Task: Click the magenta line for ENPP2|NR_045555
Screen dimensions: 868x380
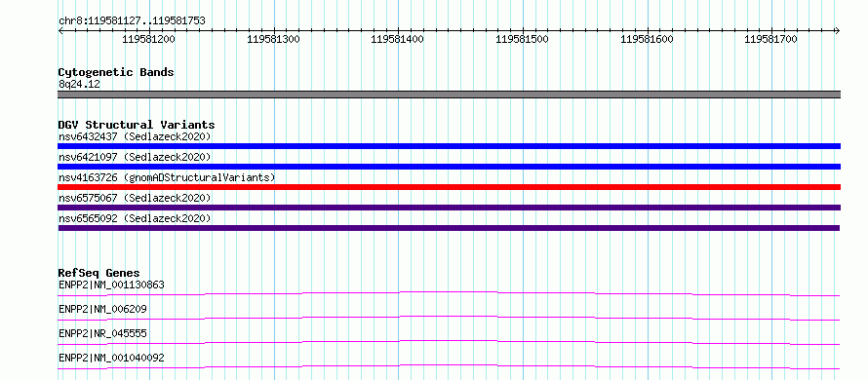Action: [449, 342]
